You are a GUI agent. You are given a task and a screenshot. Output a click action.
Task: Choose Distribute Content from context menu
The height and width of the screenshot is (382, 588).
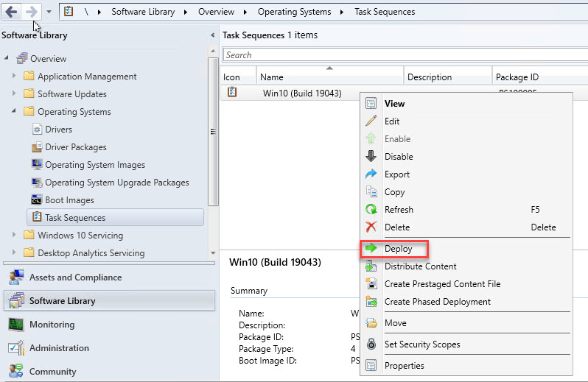pos(420,266)
